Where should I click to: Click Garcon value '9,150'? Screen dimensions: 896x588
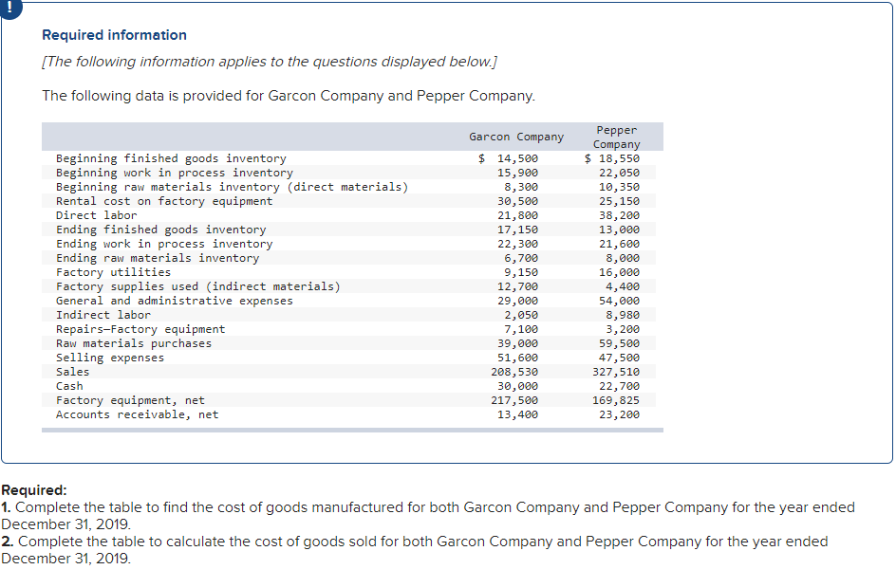point(520,272)
